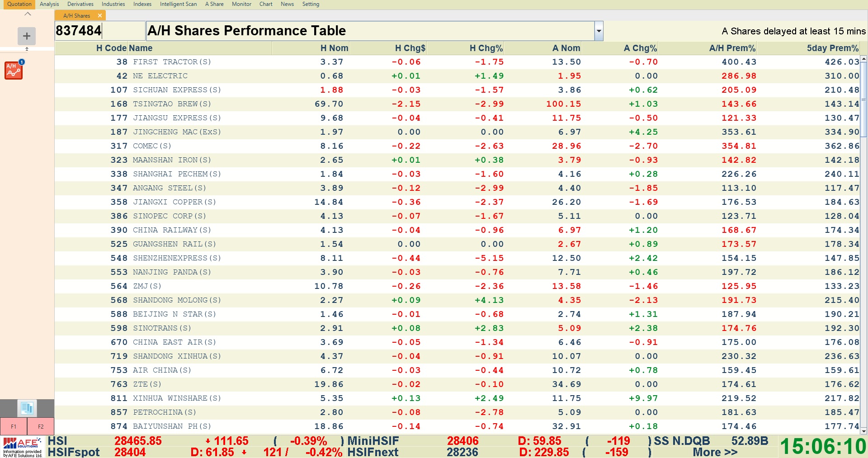The image size is (868, 458).
Task: Close the A/H Shares tab
Action: [x=100, y=15]
